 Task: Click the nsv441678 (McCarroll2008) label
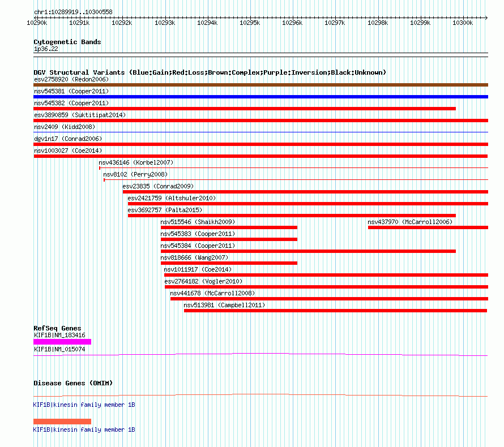coord(212,293)
